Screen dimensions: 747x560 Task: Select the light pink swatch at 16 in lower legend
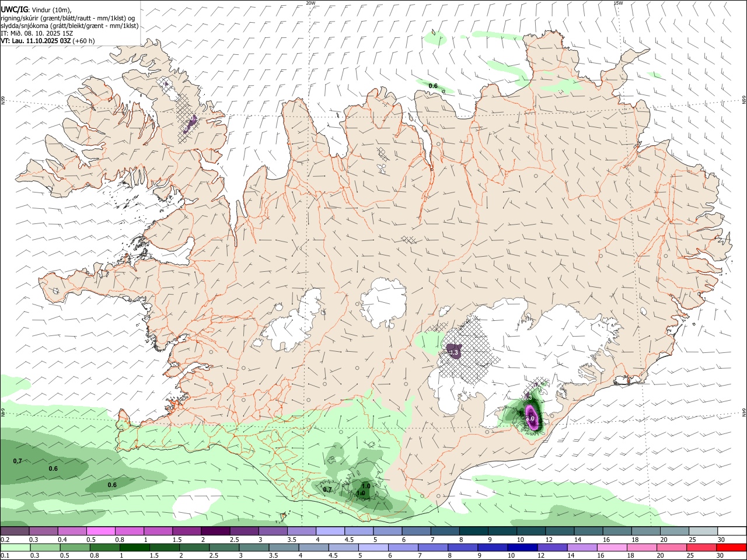[x=611, y=548]
